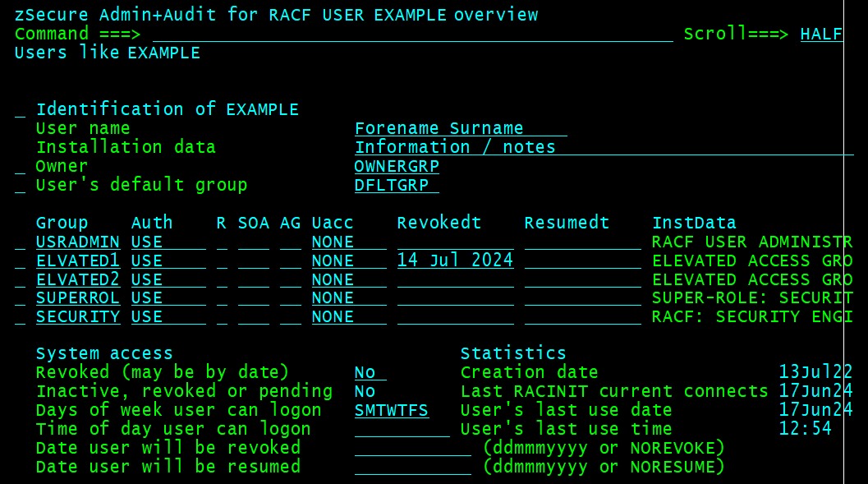The height and width of the screenshot is (484, 868).
Task: Click the Auth USE field for ELVATED2
Action: [x=168, y=279]
